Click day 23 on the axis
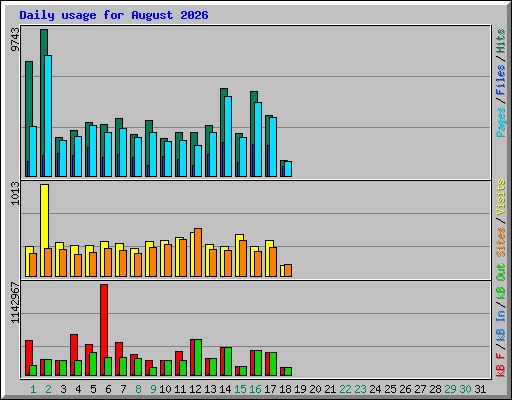Screen dimensions: 512x400 (360, 389)
